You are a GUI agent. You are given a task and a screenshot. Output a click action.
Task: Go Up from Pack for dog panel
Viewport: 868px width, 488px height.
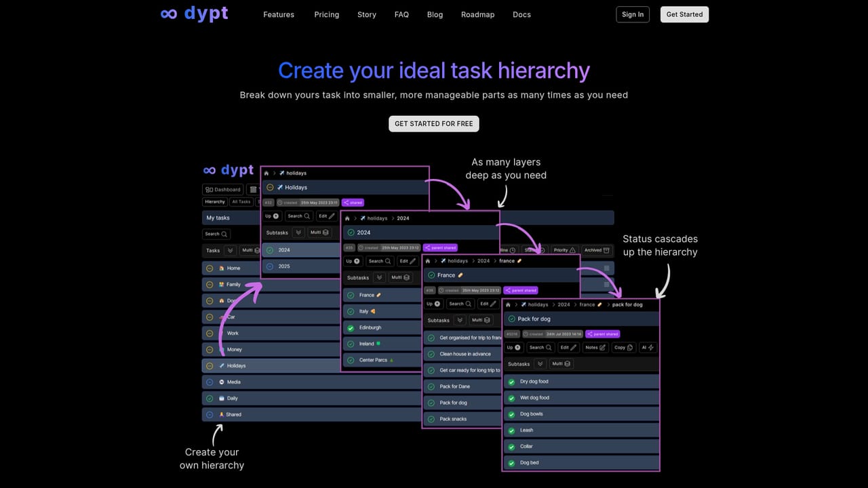click(513, 348)
